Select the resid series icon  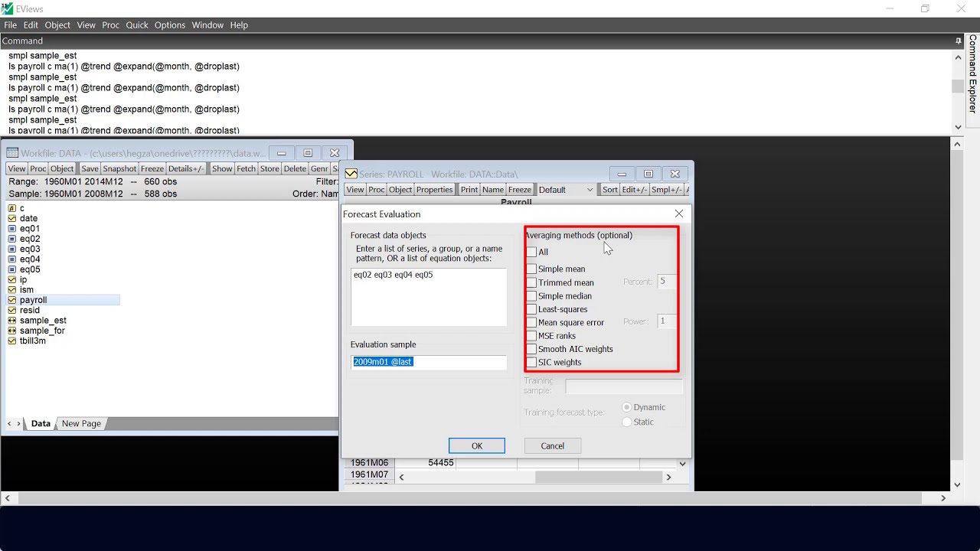click(12, 310)
